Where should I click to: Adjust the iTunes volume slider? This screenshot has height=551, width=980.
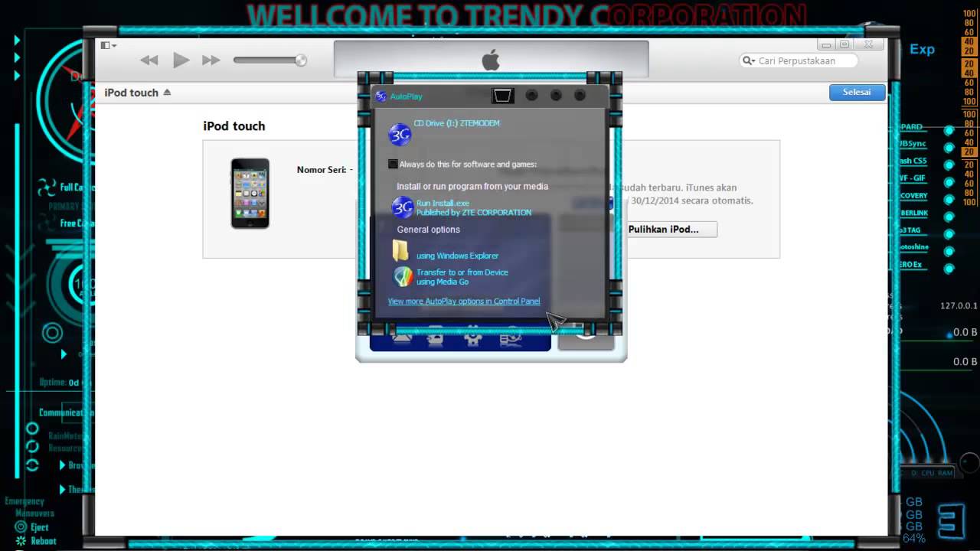[269, 60]
